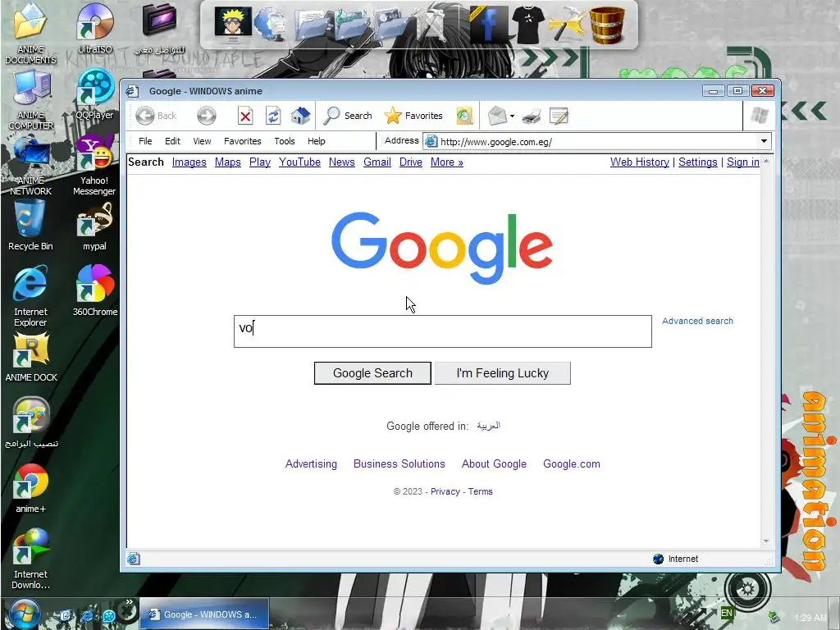The image size is (840, 630).
Task: Click the Facebook icon in top dock
Action: 488,25
